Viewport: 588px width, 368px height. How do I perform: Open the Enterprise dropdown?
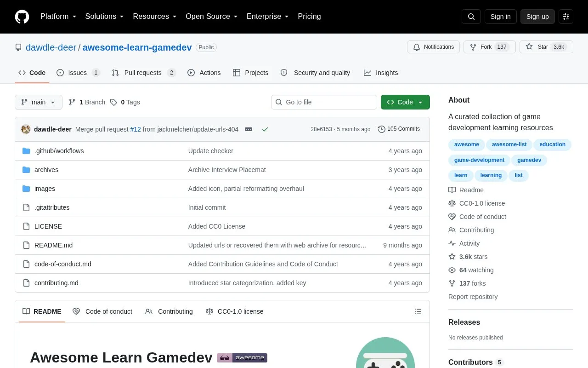pos(267,17)
